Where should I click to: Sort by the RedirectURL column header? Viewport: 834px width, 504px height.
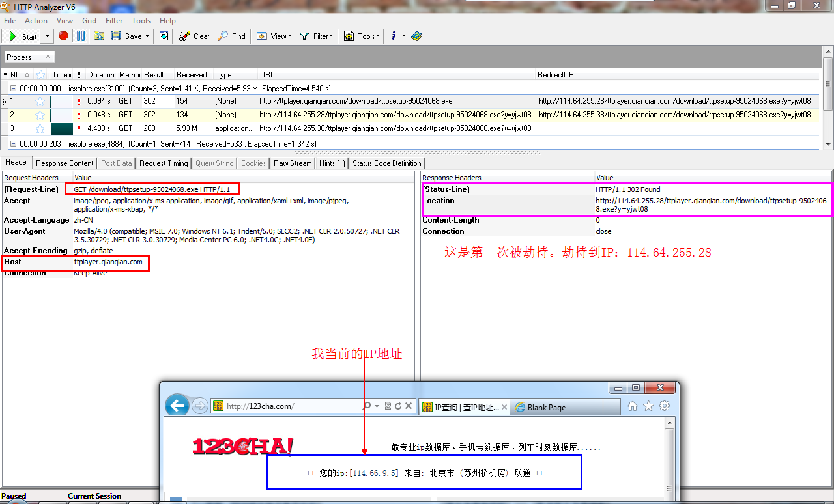pyautogui.click(x=679, y=75)
